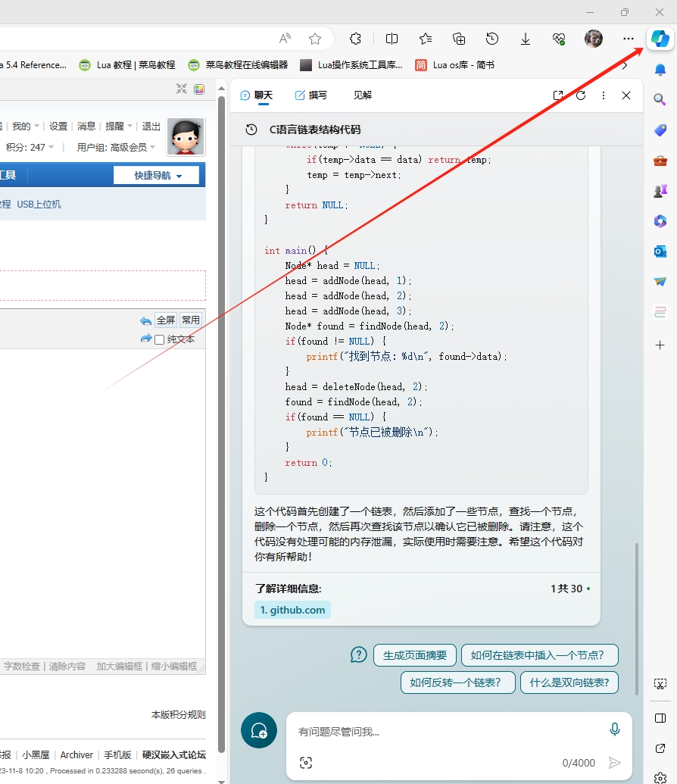Expand the 积分: 247 dropdown
This screenshot has height=784, width=677.
coord(30,147)
